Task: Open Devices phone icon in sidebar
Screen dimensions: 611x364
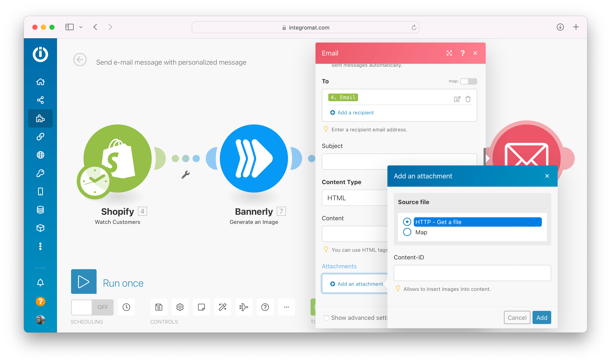Action: tap(40, 191)
